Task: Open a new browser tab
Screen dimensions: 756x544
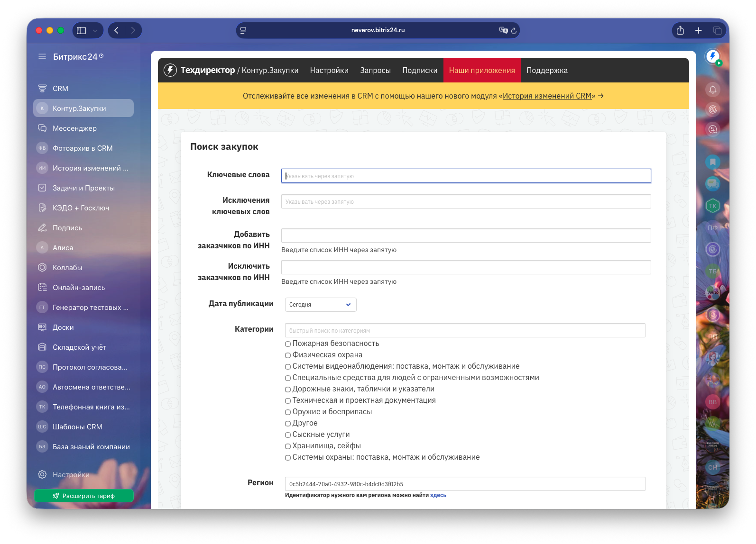Action: [699, 30]
